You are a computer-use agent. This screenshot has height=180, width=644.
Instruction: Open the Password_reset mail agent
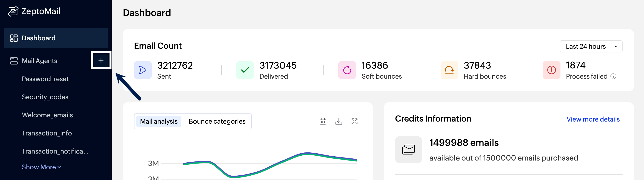coord(45,79)
